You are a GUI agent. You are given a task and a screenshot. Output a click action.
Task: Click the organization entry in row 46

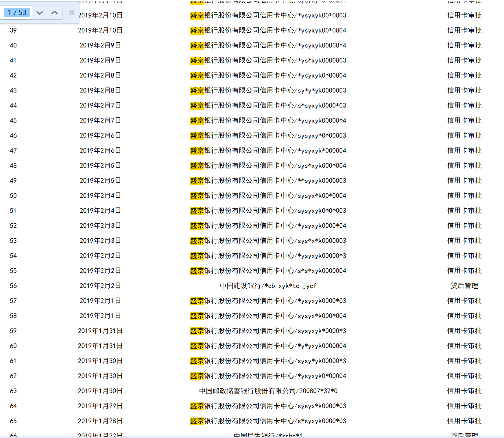point(268,136)
